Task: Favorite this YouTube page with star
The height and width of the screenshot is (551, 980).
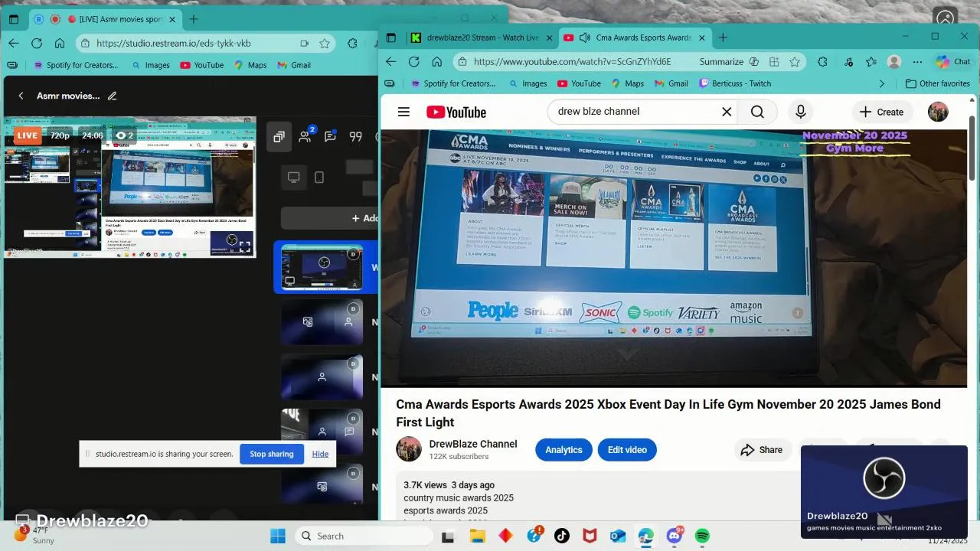Action: click(795, 62)
